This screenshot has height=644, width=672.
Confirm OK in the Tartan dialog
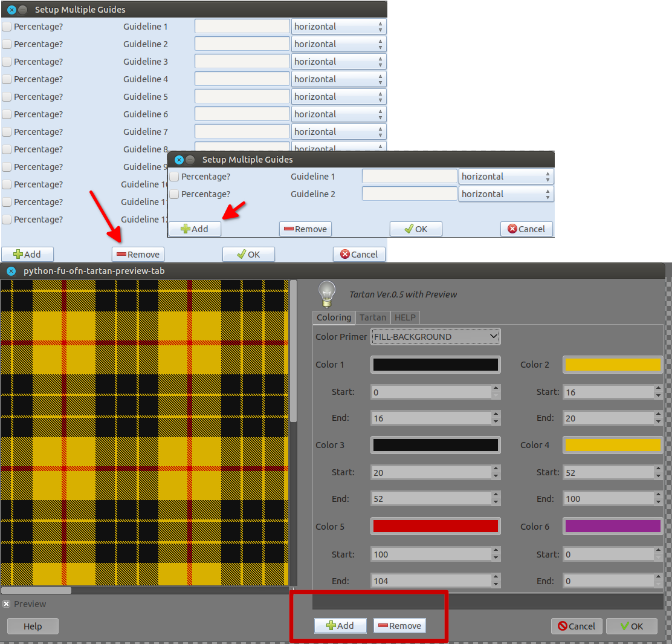pyautogui.click(x=632, y=626)
